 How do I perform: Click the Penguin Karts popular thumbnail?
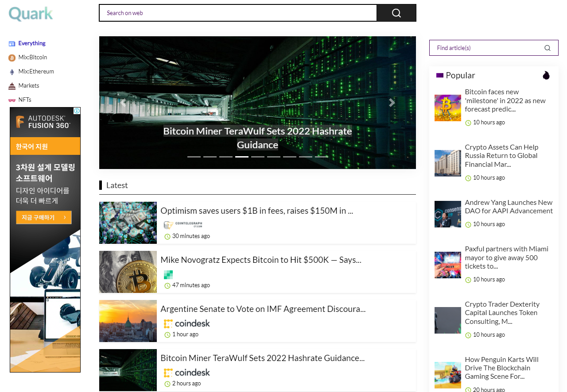coord(448,376)
